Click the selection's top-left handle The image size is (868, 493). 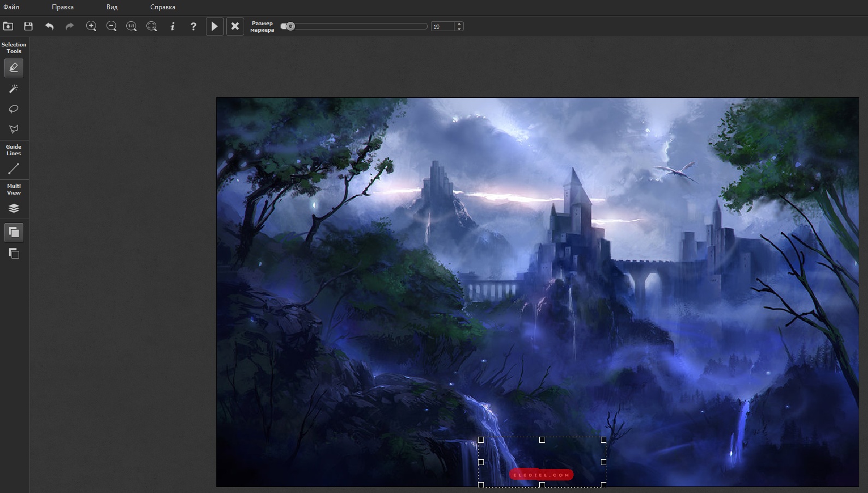point(481,439)
